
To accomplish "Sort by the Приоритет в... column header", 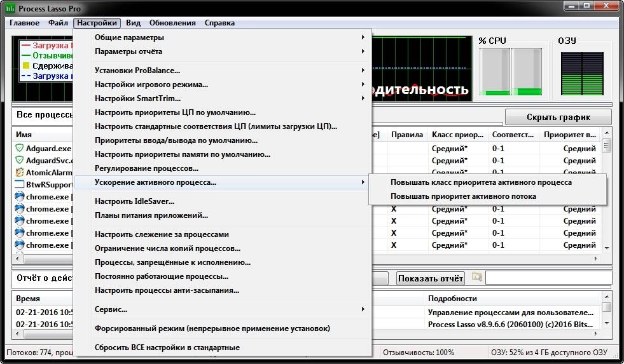I will pyautogui.click(x=570, y=135).
